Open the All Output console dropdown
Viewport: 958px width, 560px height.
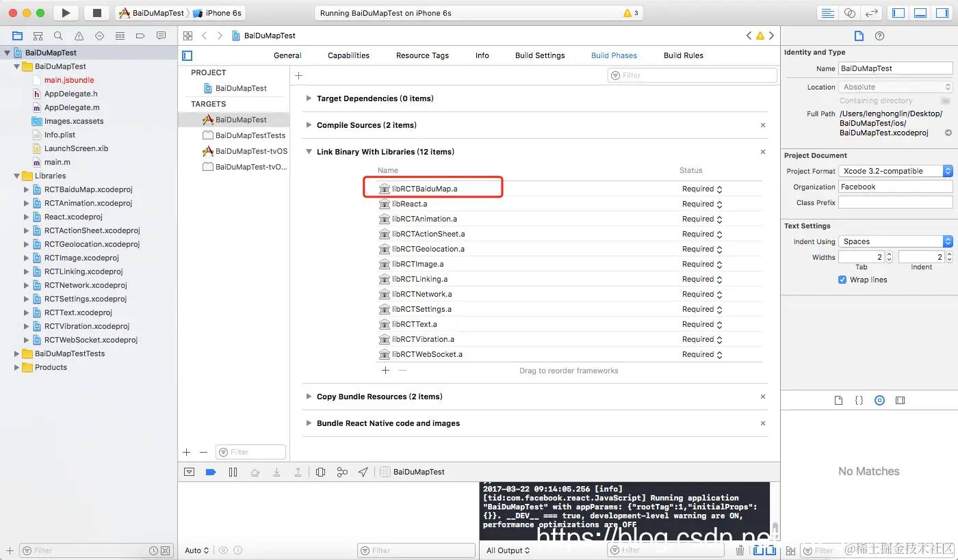coord(508,550)
